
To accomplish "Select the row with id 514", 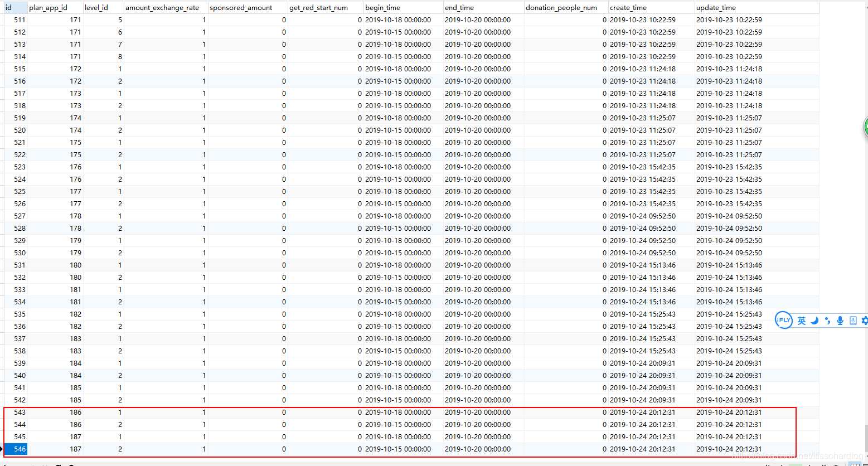I will point(411,57).
